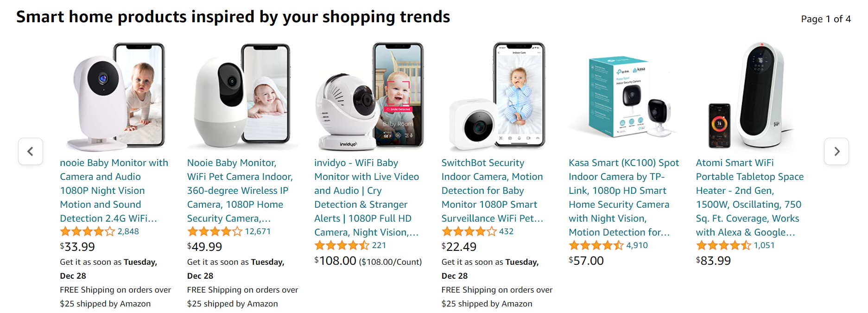Click star rating of Kasa Smart camera
This screenshot has height=313, width=868.
[x=596, y=245]
